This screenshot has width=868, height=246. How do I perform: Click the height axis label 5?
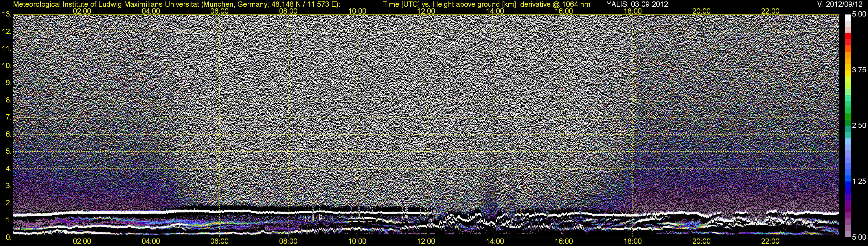click(x=8, y=152)
